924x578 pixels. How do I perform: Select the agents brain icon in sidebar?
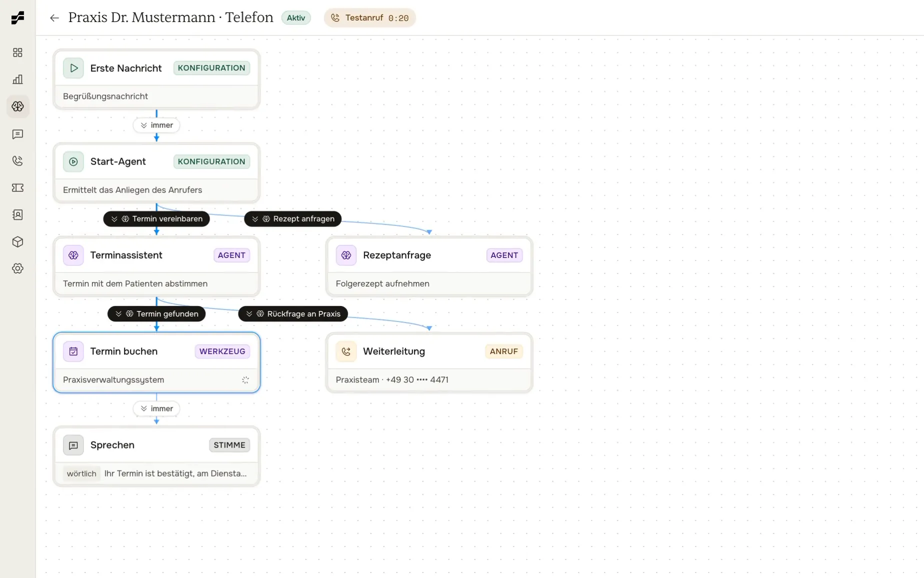[17, 106]
